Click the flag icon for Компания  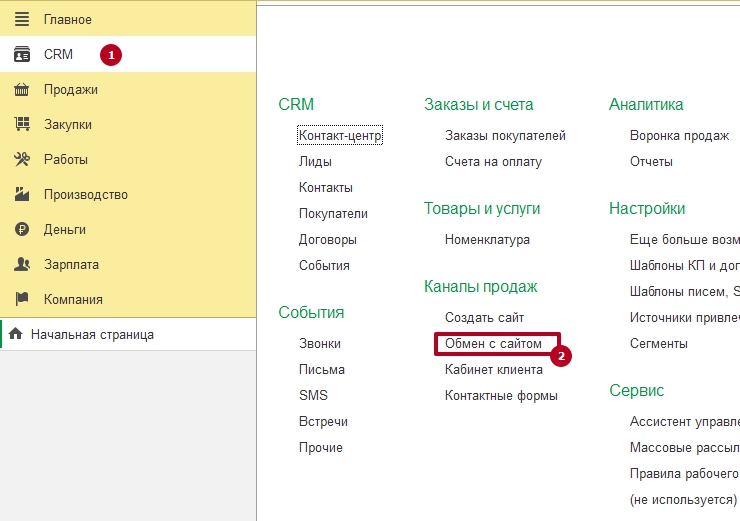22,299
